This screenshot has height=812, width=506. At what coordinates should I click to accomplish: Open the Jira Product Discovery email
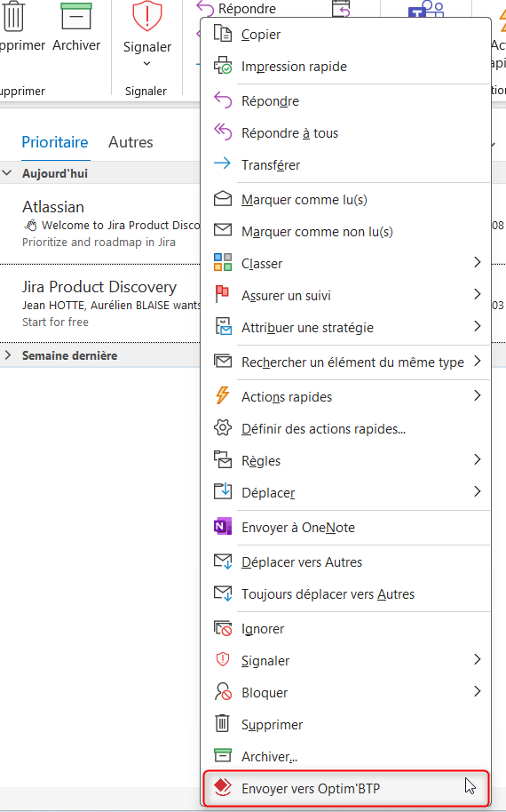coord(99,304)
